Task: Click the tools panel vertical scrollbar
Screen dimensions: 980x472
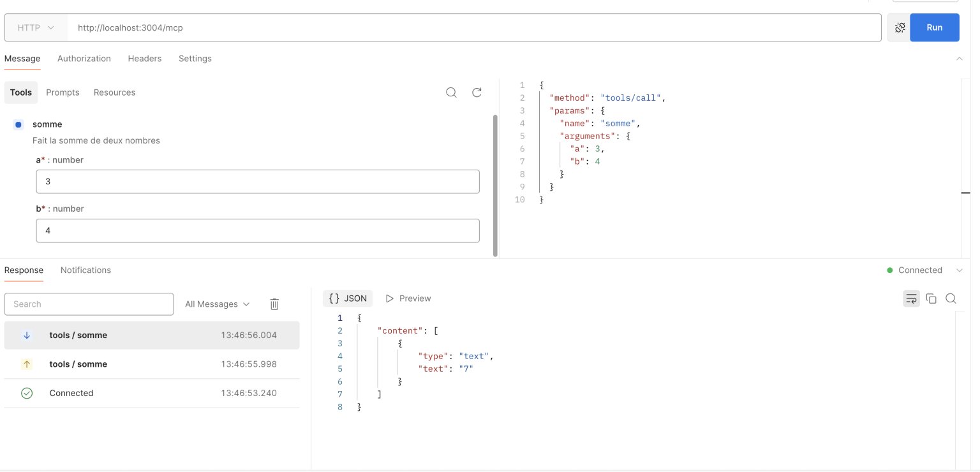Action: click(x=496, y=186)
